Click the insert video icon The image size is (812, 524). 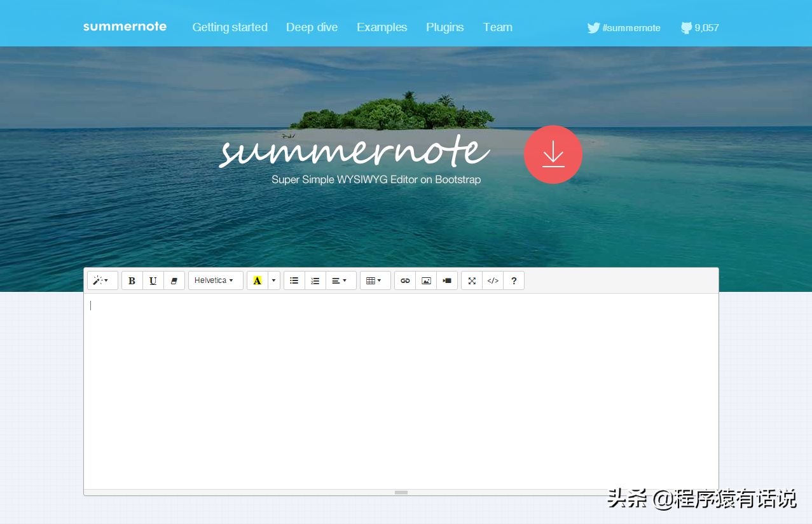[x=447, y=280]
